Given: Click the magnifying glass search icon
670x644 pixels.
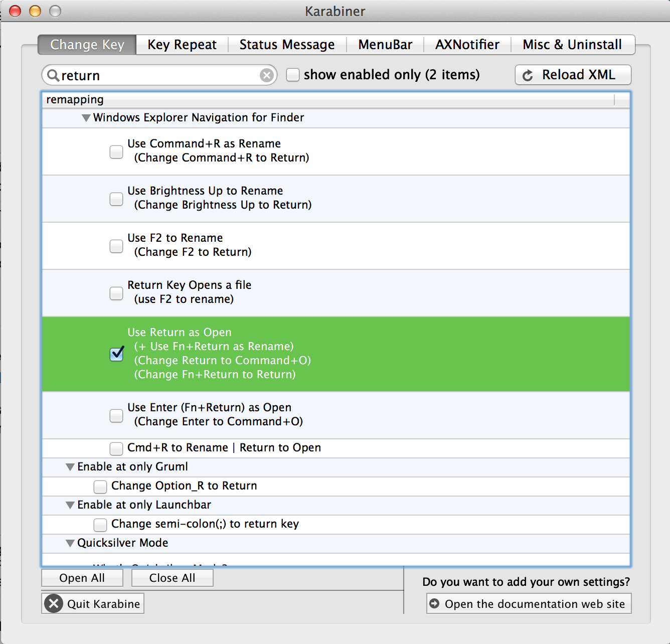Looking at the screenshot, I should tap(53, 75).
